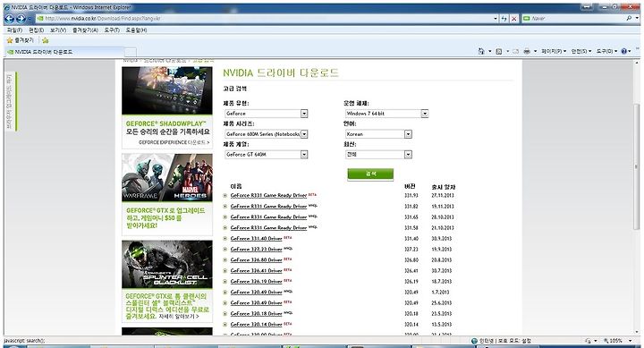Click the browser Forward arrow button

pos(21,19)
